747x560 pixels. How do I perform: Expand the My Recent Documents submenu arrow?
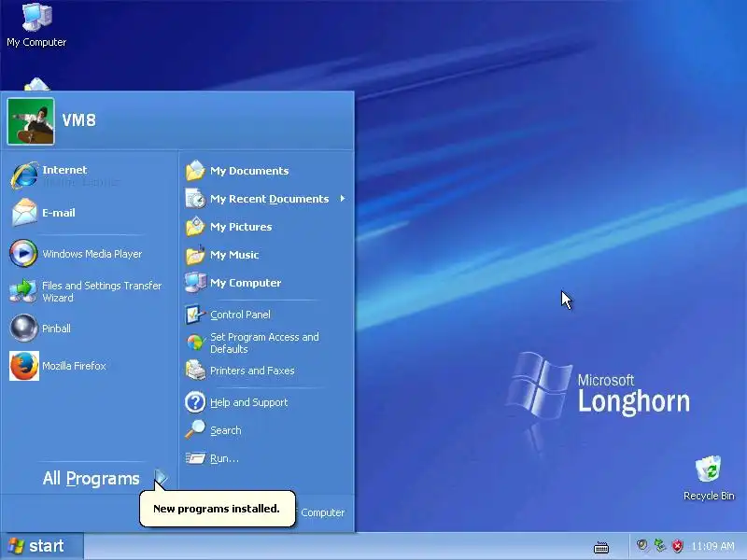coord(343,199)
